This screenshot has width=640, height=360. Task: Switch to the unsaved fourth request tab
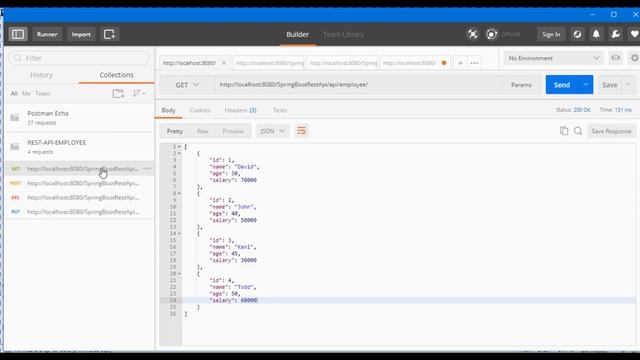415,63
